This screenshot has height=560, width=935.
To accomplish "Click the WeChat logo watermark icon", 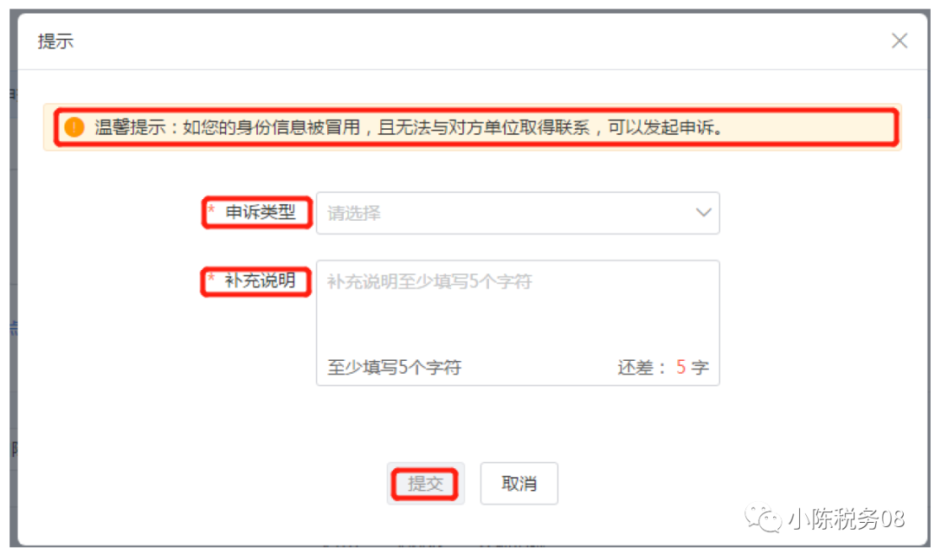I will click(x=763, y=518).
